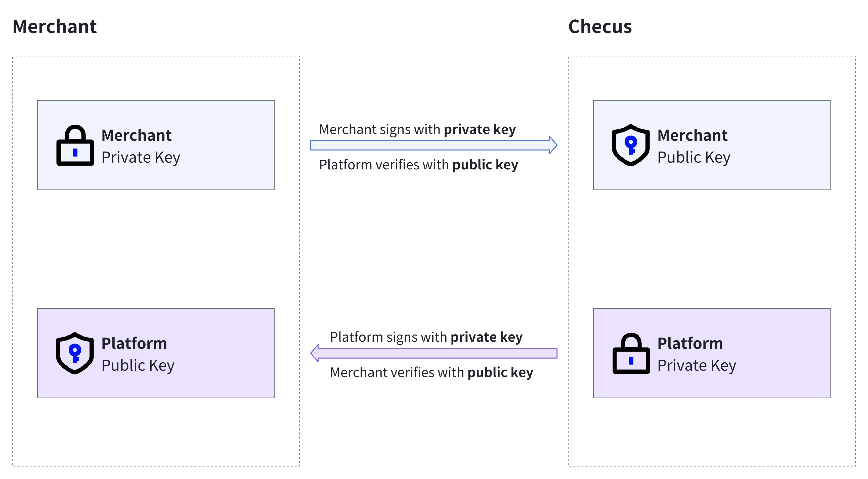Click the purple left-pointing arrow
868x479 pixels.
click(x=433, y=353)
